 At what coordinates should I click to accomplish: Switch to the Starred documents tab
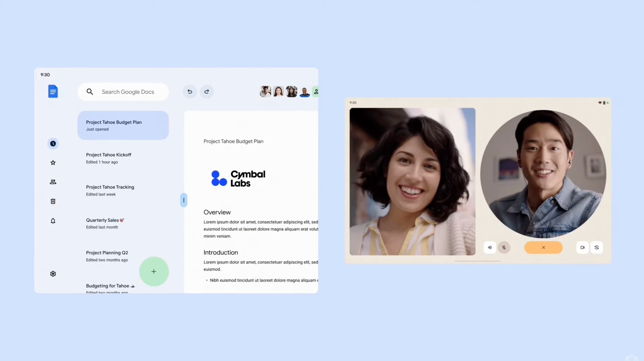click(x=53, y=162)
